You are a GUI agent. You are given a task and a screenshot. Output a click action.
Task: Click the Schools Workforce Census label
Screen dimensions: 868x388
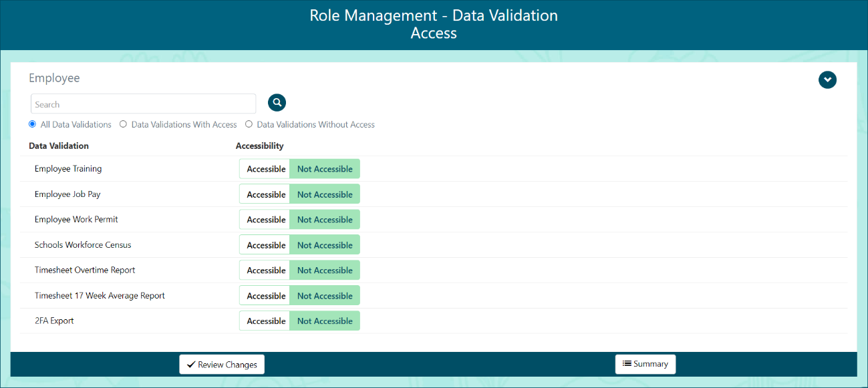83,245
